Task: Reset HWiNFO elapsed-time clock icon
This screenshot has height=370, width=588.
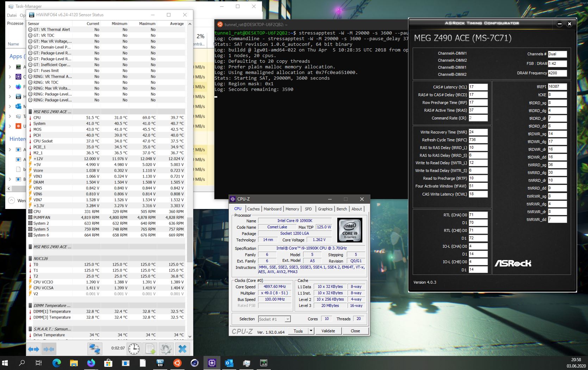Action: tap(134, 349)
